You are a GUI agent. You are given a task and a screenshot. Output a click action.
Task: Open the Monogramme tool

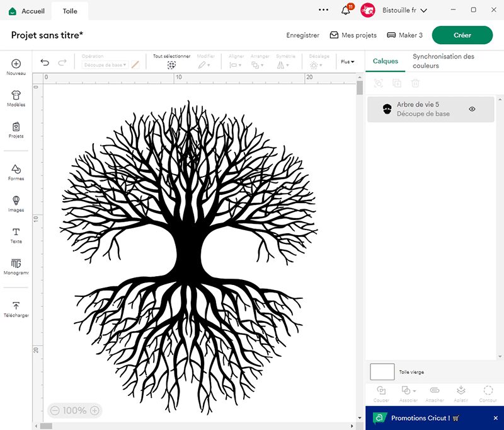[x=16, y=267]
